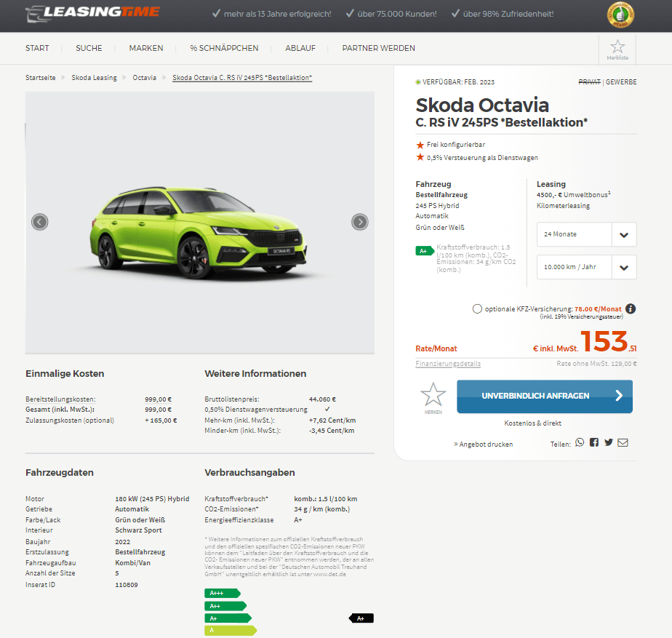
Task: Go to START menu item
Action: coord(37,48)
